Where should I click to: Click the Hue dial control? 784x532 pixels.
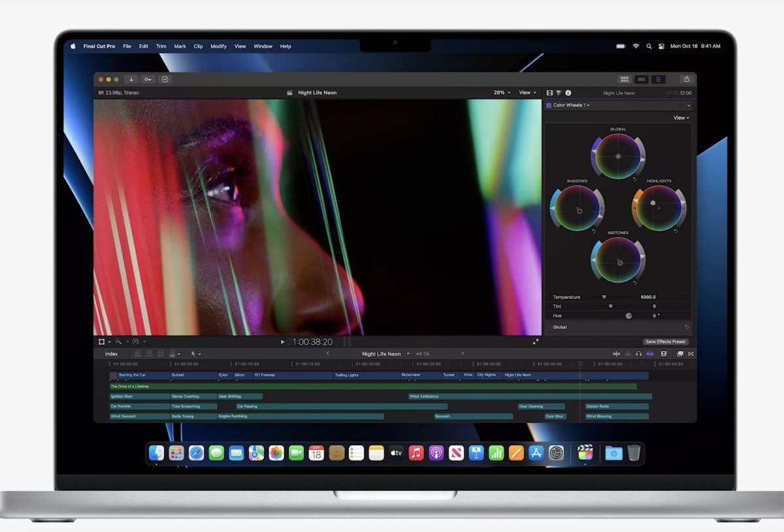(629, 315)
